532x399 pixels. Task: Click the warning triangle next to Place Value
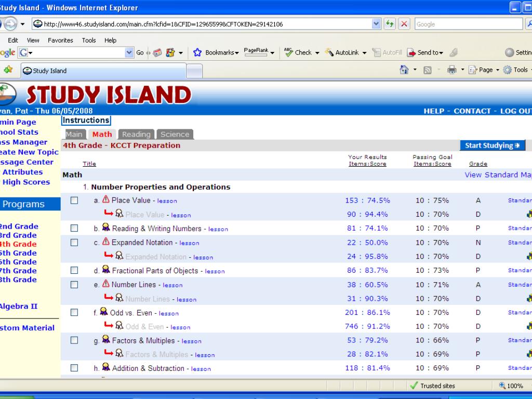(106, 199)
